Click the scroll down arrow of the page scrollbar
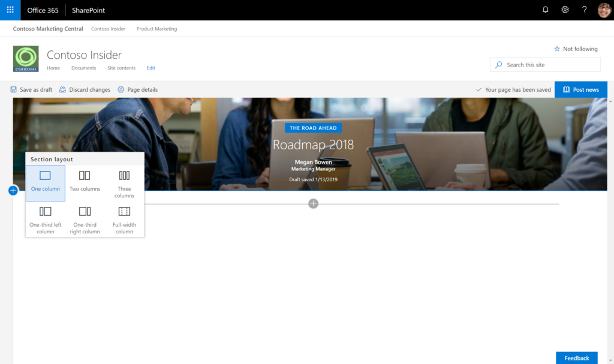The height and width of the screenshot is (364, 614). (x=610, y=360)
